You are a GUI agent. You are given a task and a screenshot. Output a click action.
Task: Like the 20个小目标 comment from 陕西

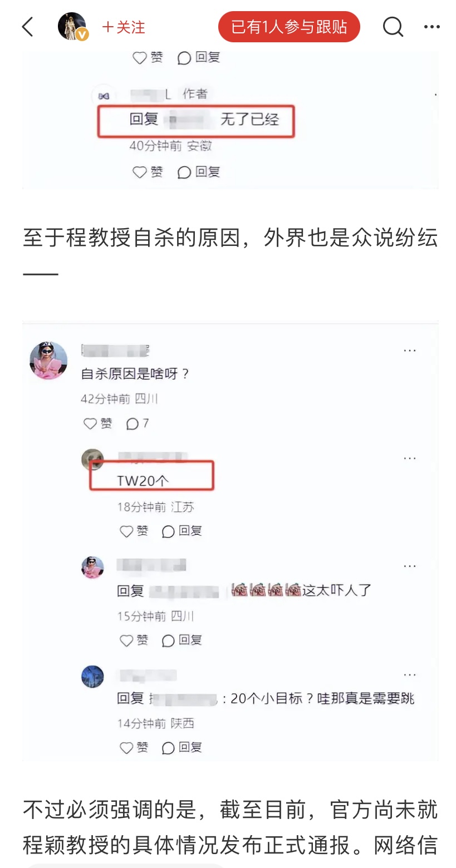pos(134,748)
